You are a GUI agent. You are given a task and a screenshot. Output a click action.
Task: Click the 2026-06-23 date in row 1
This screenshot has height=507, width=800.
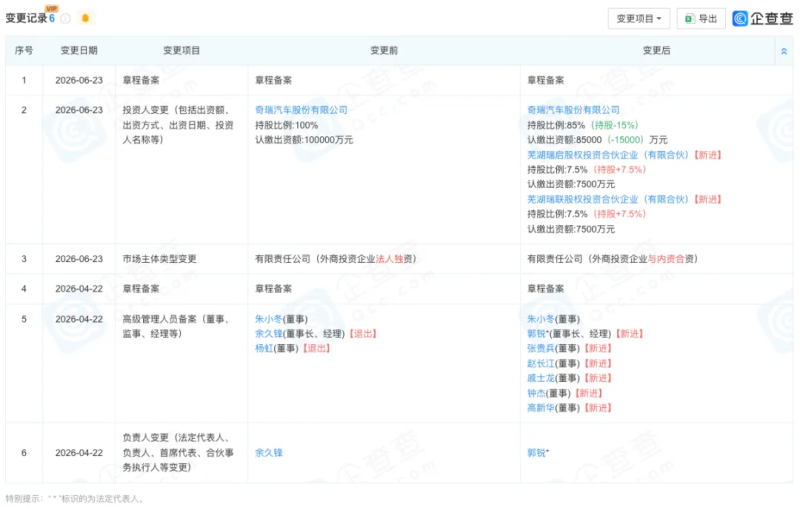coord(79,80)
